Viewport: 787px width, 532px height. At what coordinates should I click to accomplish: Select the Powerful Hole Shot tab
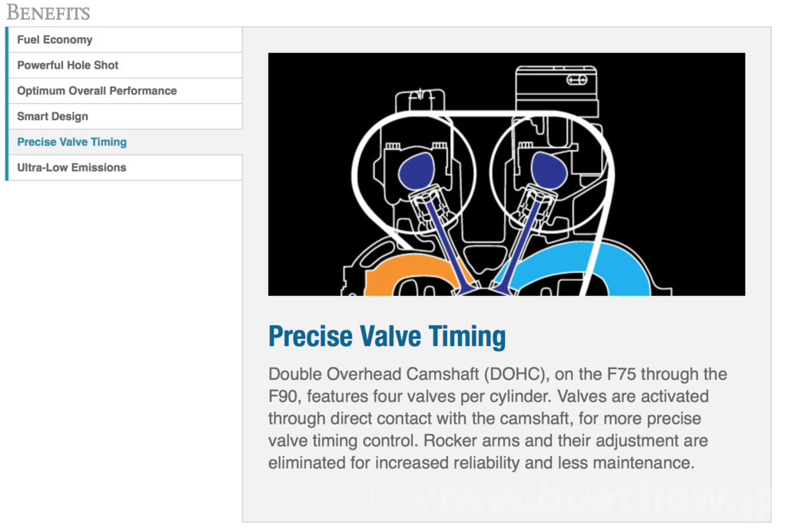coord(68,65)
